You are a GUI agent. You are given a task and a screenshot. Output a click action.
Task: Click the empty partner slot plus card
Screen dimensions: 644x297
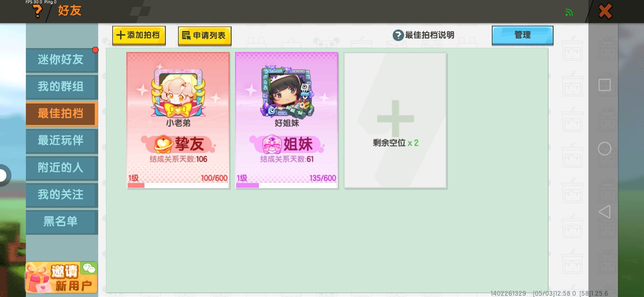395,120
